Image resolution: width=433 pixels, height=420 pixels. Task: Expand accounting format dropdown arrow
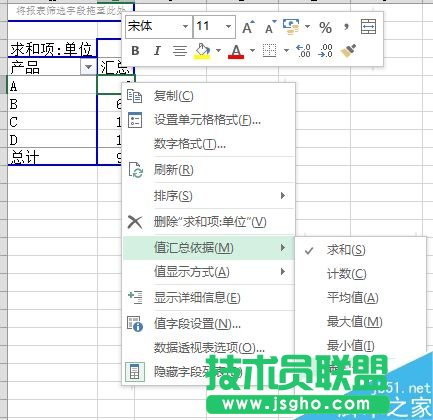coord(307,26)
